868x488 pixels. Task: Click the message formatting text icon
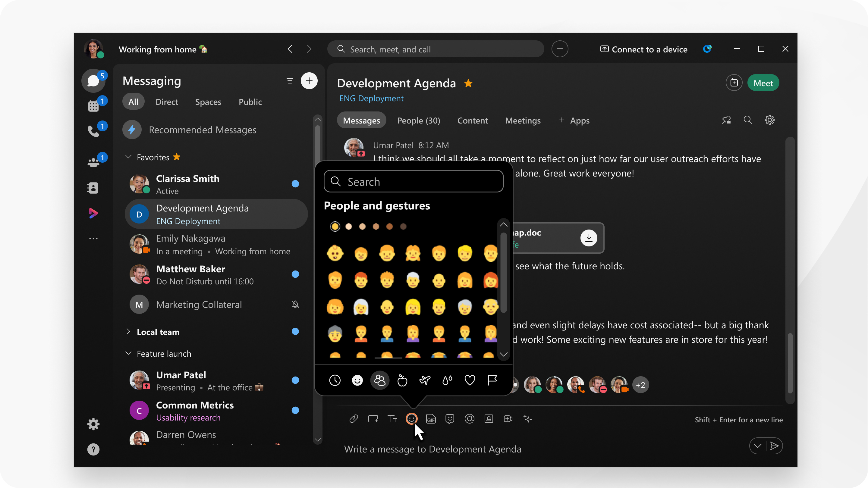(x=392, y=418)
